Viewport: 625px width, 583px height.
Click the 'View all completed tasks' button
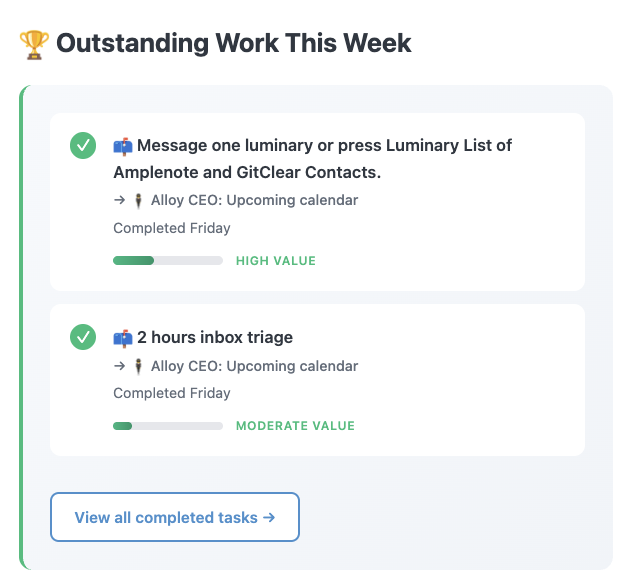pyautogui.click(x=175, y=517)
